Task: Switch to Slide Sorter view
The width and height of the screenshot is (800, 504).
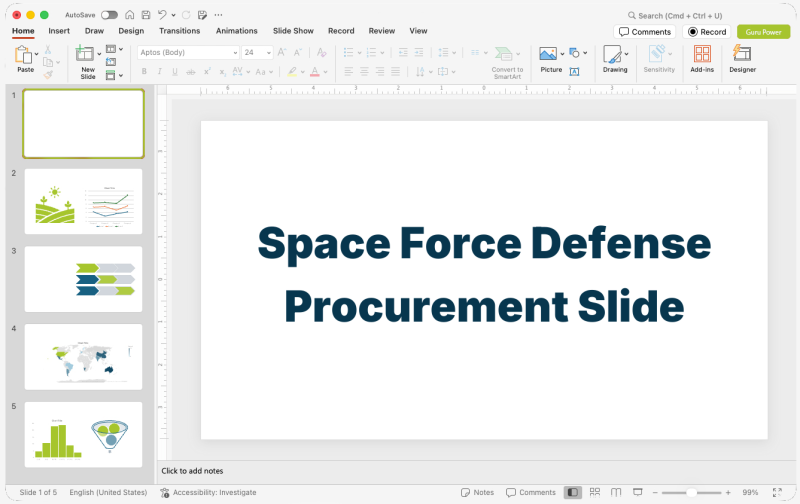Action: tap(595, 492)
